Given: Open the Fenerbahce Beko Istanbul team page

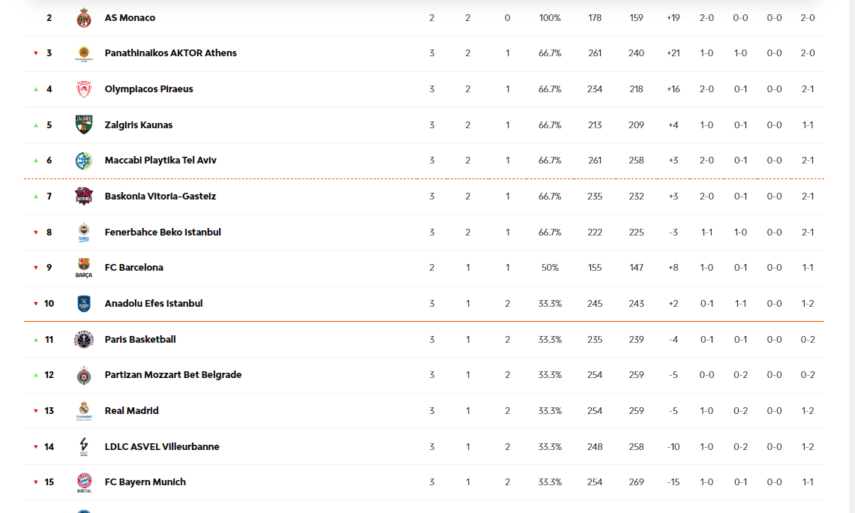Looking at the screenshot, I should click(163, 232).
